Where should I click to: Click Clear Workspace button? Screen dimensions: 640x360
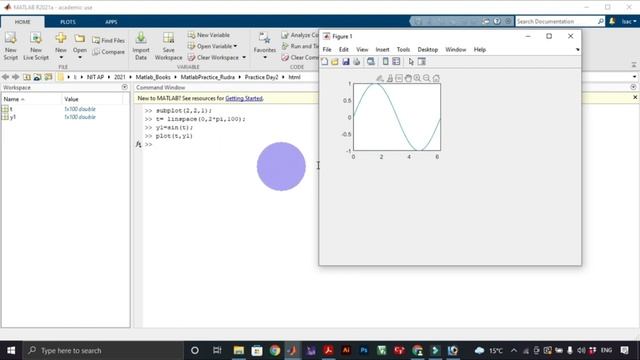click(213, 58)
